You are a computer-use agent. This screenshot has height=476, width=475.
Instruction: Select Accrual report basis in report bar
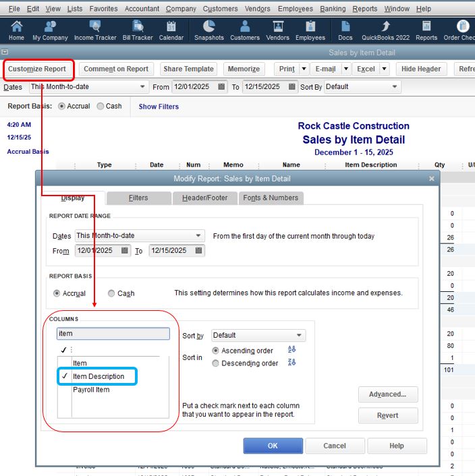coord(61,107)
